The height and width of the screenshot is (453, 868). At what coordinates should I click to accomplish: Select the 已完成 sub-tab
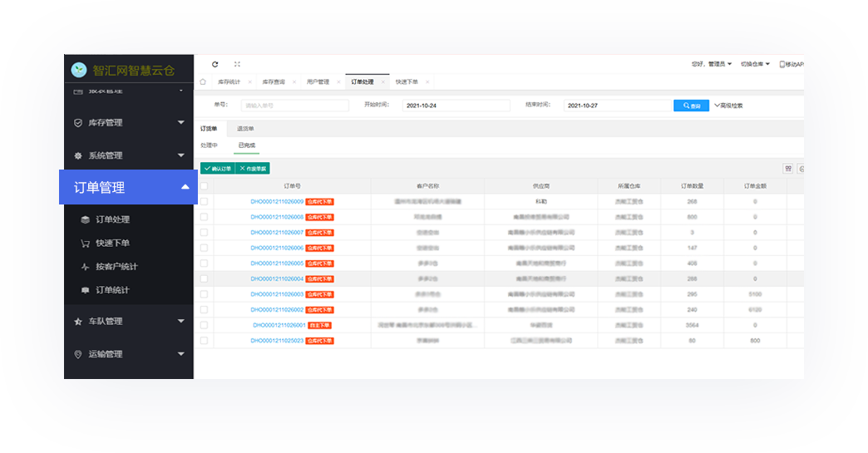pos(246,145)
